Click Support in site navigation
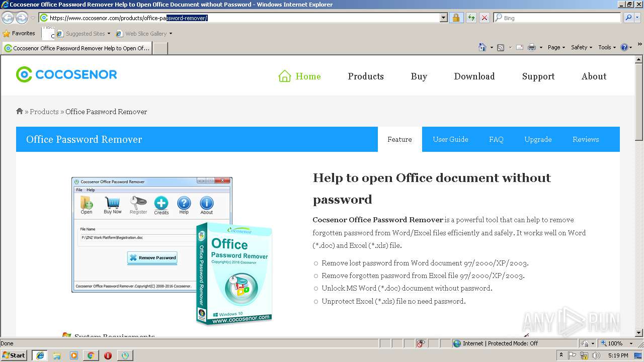The width and height of the screenshot is (644, 362). pyautogui.click(x=538, y=76)
